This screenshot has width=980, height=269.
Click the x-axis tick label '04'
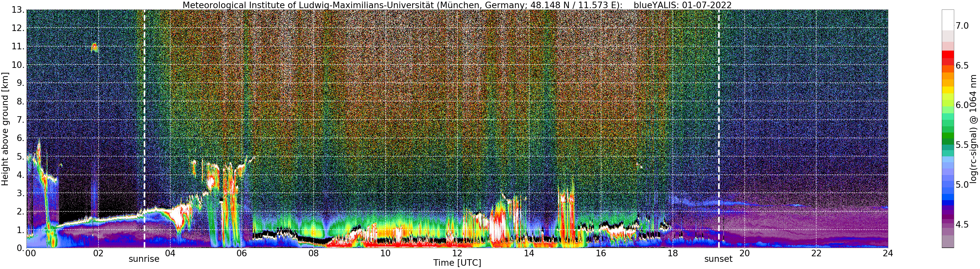(170, 253)
